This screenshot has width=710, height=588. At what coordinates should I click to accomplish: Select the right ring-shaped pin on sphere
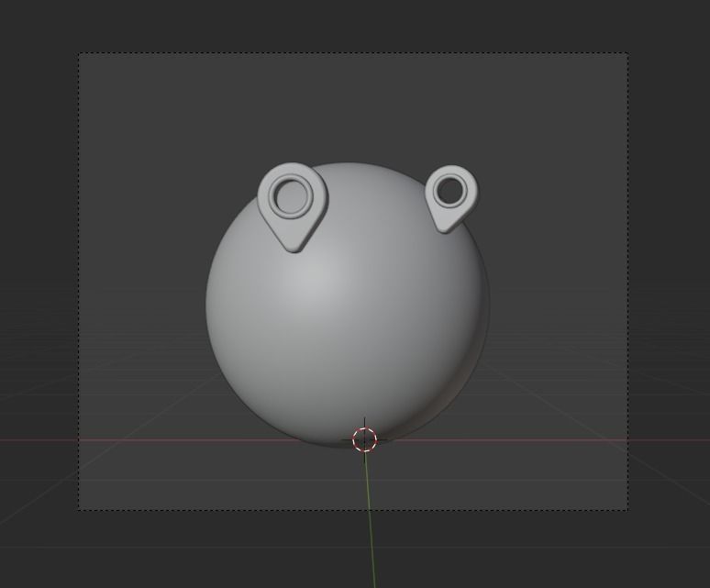point(451,199)
